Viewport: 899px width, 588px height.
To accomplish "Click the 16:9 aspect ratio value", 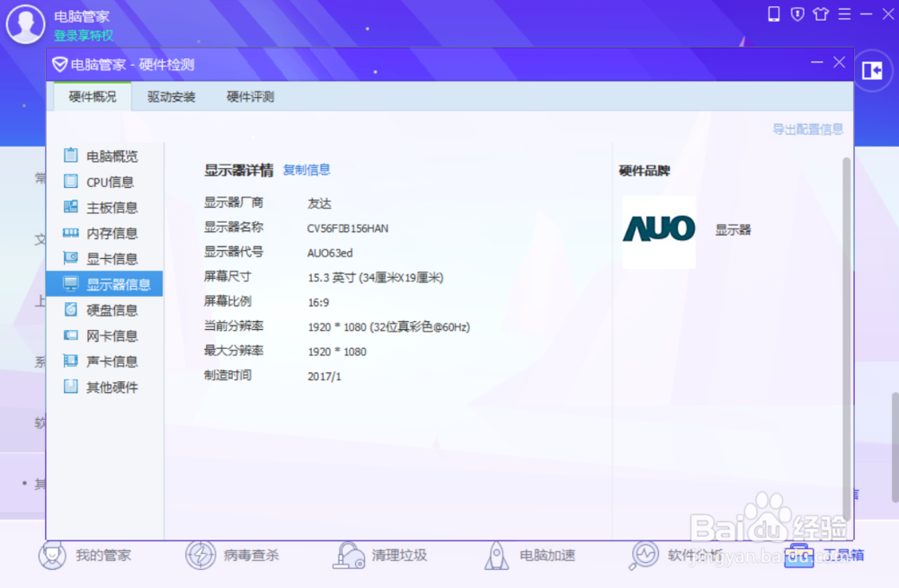I will coord(318,302).
